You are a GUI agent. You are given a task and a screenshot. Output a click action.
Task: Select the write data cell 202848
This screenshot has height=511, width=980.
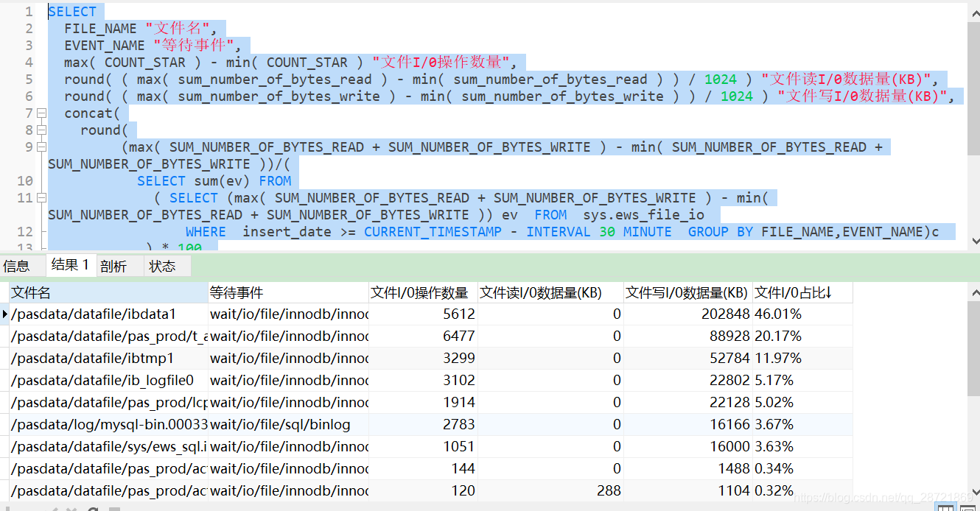click(x=687, y=314)
